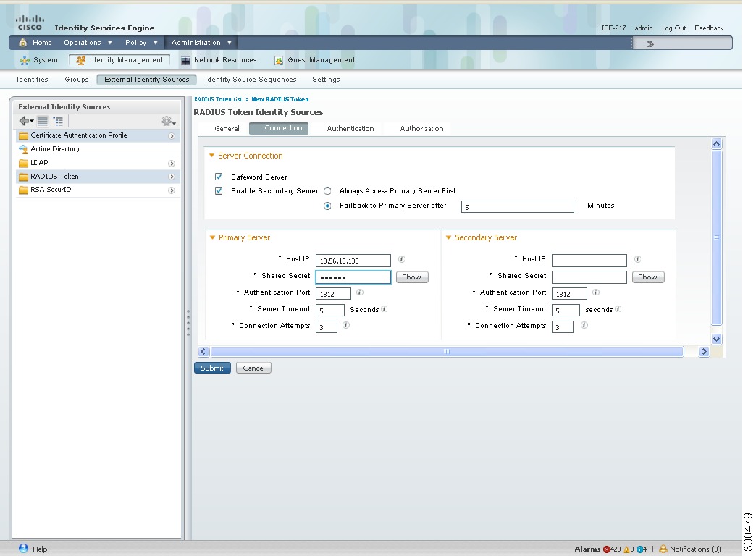Click the Primary Authentication Port info icon

pyautogui.click(x=360, y=292)
